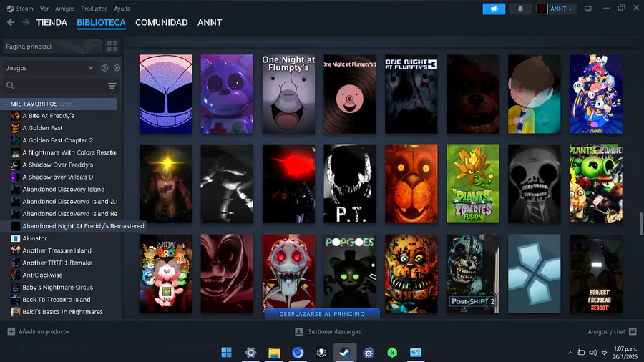The height and width of the screenshot is (362, 644).
Task: Click Página principal button
Action: 52,47
